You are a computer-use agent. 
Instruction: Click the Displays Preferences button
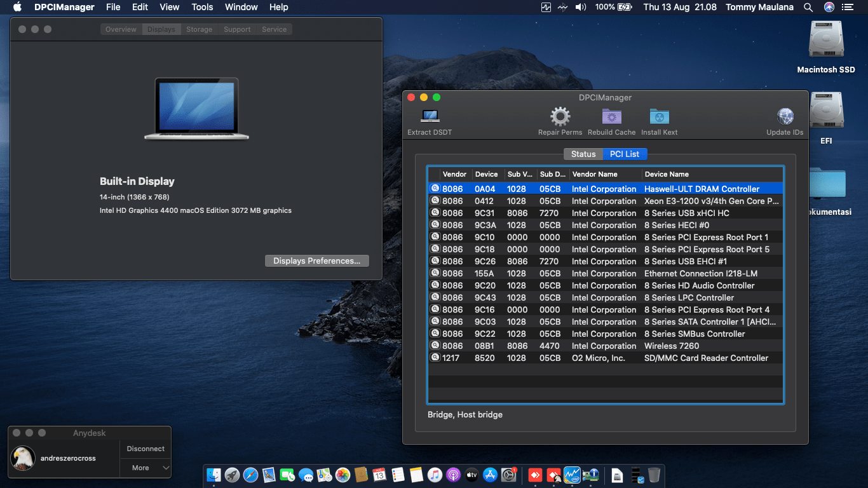pyautogui.click(x=316, y=261)
